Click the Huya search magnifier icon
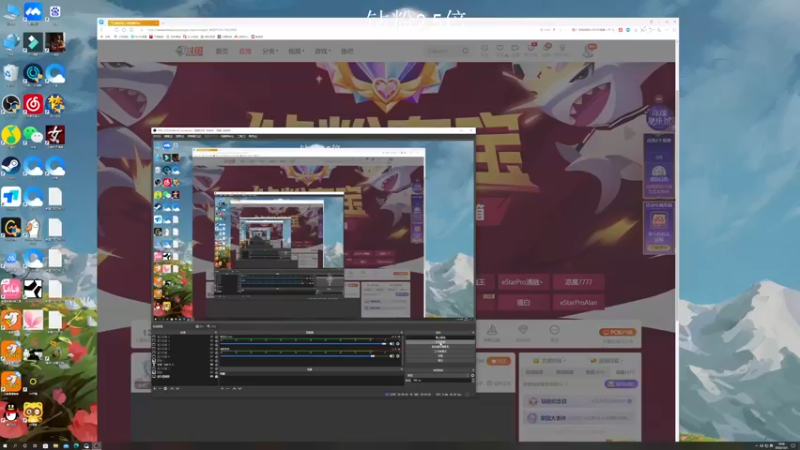This screenshot has height=450, width=800. click(x=465, y=51)
